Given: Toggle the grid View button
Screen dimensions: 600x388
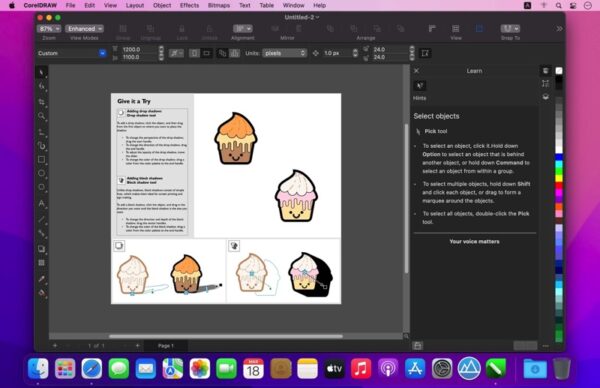Looking at the screenshot, I should click(455, 29).
